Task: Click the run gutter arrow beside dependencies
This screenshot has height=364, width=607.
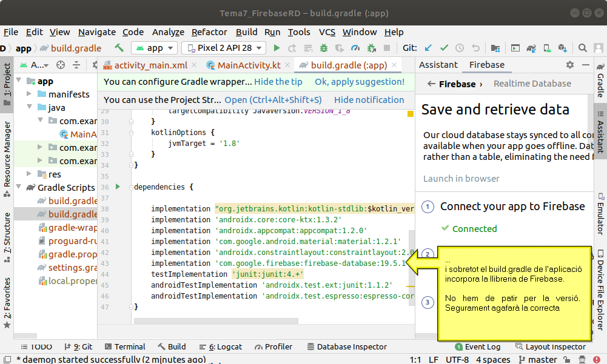Action: (x=118, y=187)
